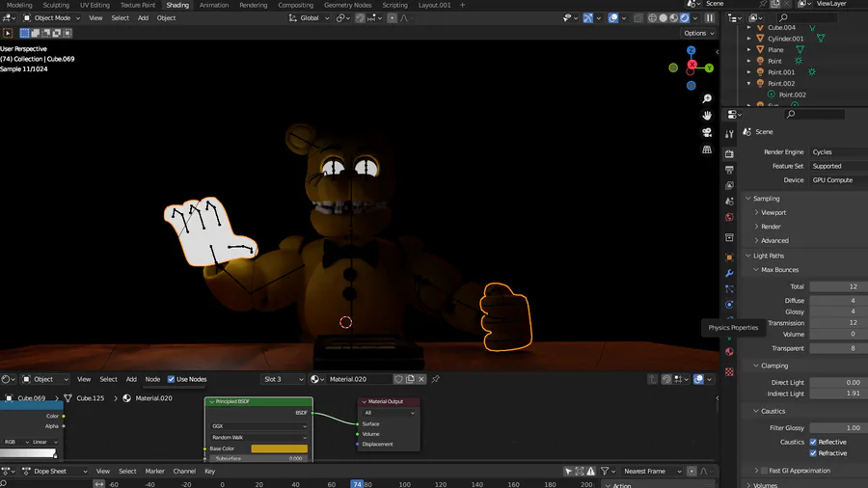Toggle Reflective caustics checkbox
The width and height of the screenshot is (868, 488).
click(x=813, y=442)
